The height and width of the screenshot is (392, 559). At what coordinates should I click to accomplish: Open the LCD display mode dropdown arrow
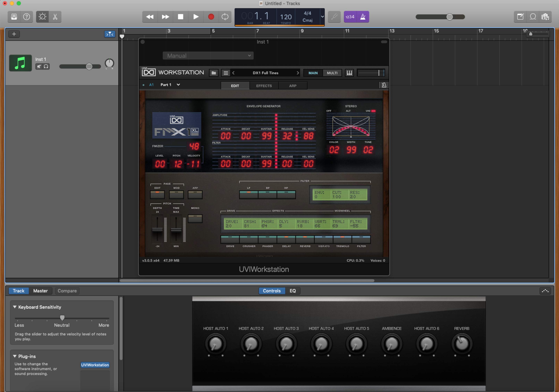point(322,17)
